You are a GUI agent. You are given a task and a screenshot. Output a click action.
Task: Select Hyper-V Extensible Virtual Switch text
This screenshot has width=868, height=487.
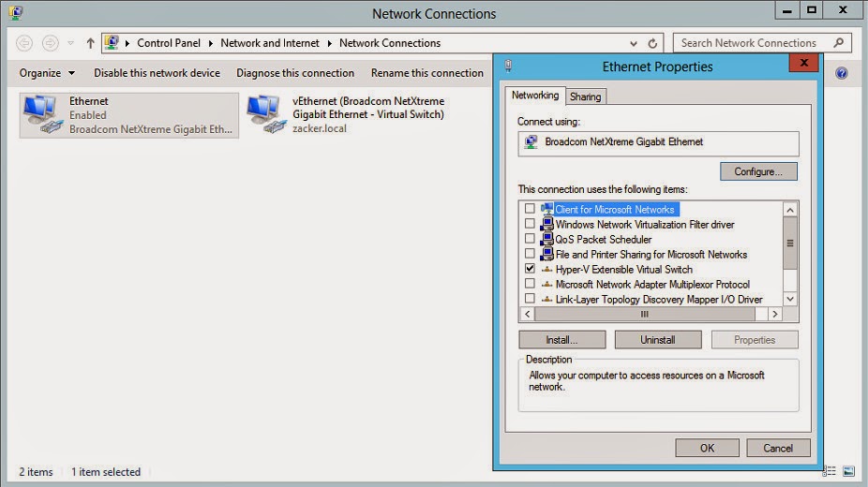[x=624, y=269]
